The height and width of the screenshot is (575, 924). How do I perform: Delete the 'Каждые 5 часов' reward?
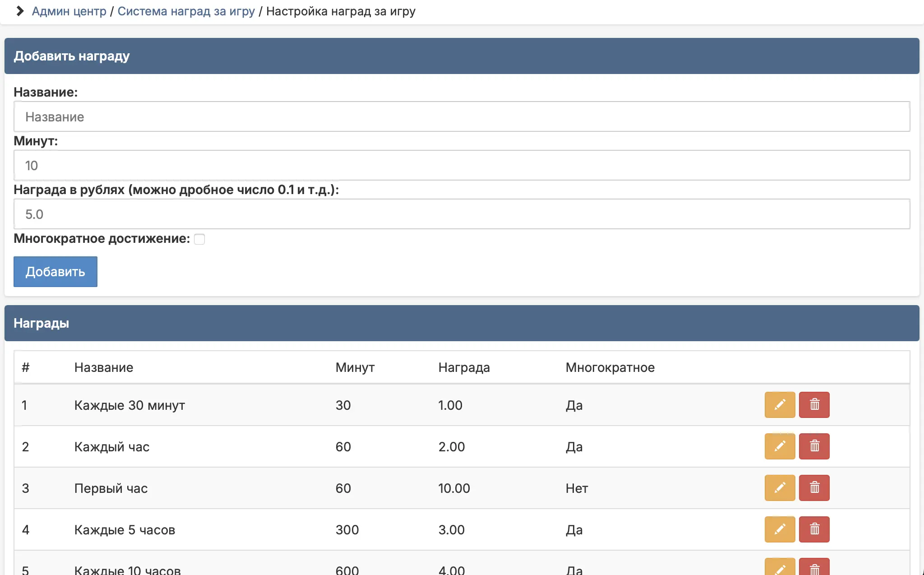814,529
